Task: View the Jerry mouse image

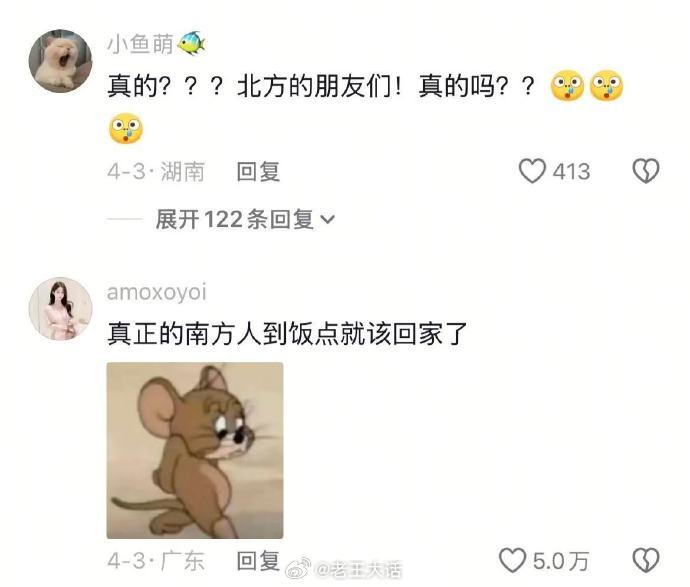Action: coord(195,450)
